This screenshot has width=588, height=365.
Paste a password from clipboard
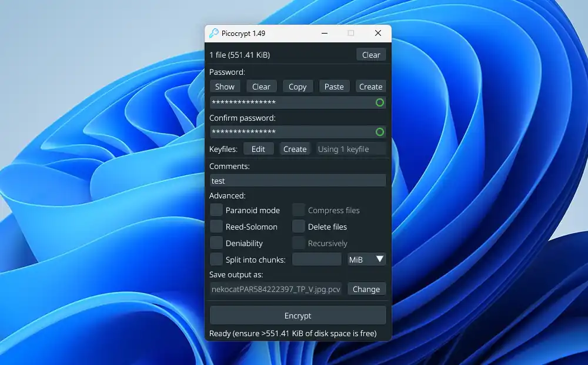(334, 86)
